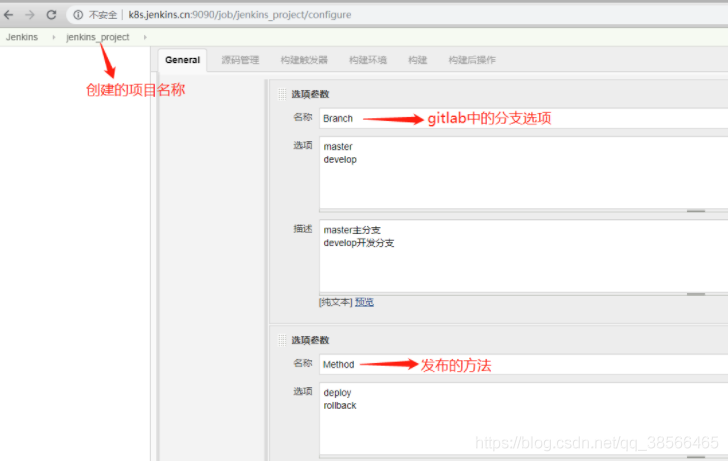
Task: Click the browser forward arrow
Action: coord(30,15)
